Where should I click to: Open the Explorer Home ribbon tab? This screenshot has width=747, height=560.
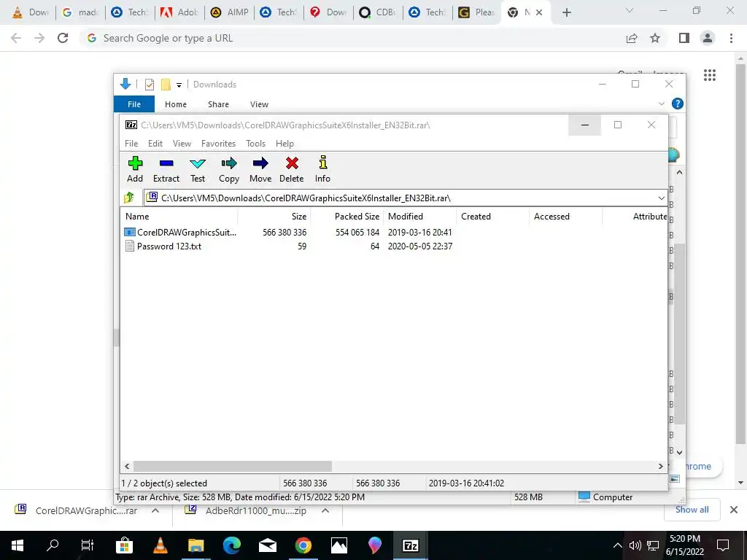click(x=176, y=104)
